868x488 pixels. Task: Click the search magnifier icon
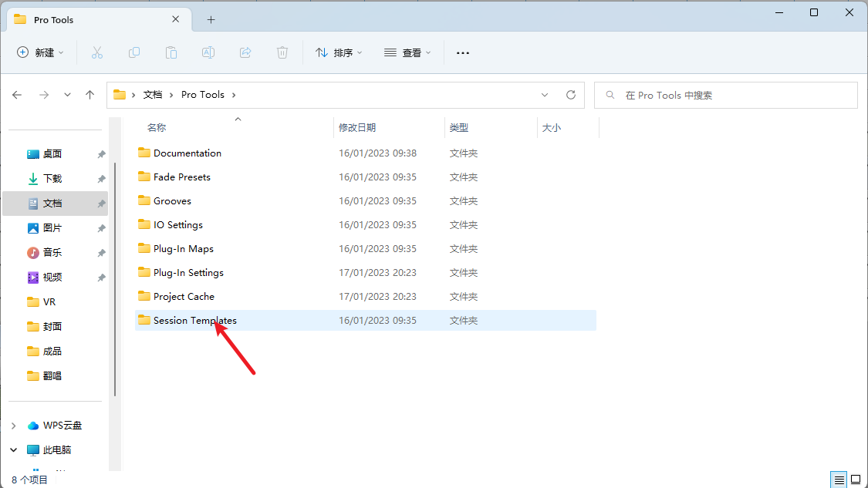coord(610,95)
